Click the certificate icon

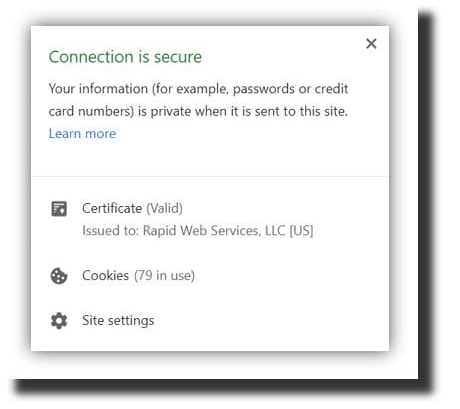[59, 209]
